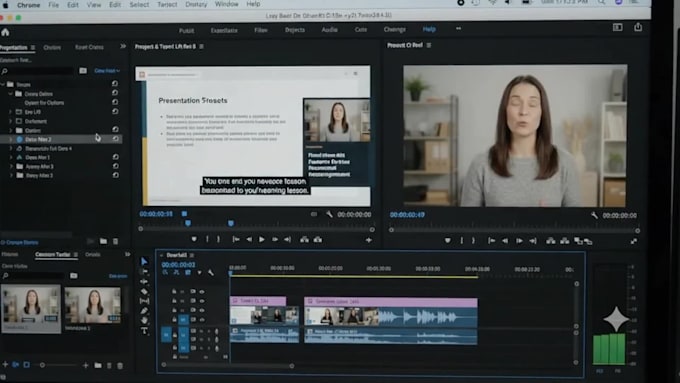This screenshot has height=383, width=680.
Task: Add a marker in the source monitor
Action: click(194, 239)
